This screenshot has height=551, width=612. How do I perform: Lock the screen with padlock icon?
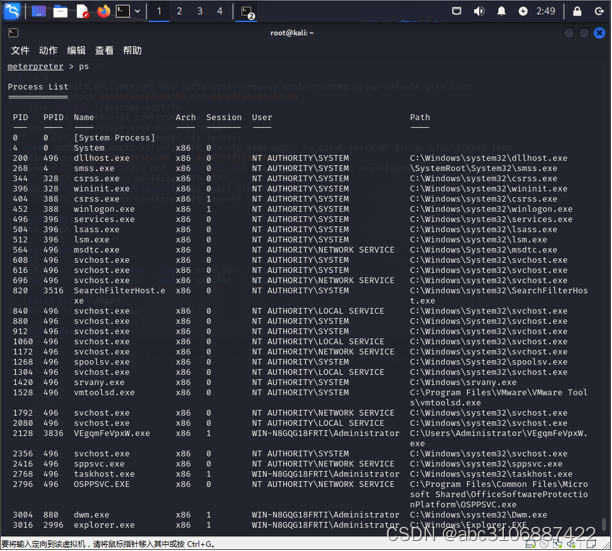(x=577, y=11)
